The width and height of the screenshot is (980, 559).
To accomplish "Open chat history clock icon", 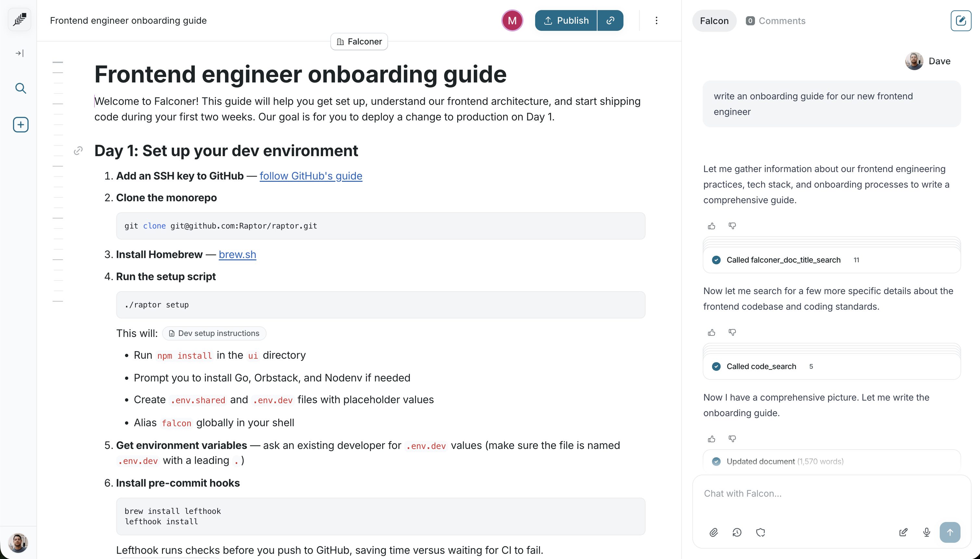I will [x=737, y=532].
